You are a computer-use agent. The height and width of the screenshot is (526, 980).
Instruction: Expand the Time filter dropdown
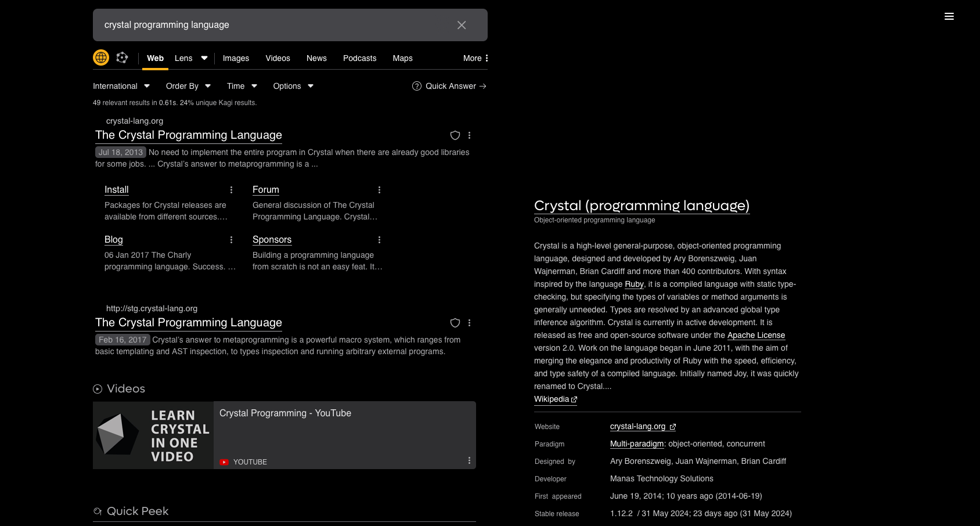(242, 86)
